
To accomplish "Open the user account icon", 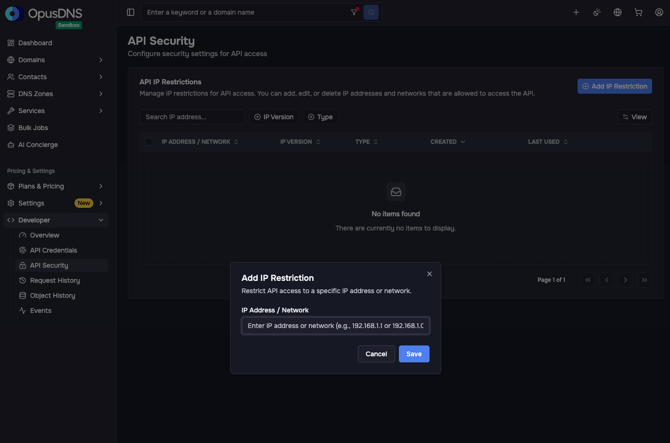I will (659, 12).
